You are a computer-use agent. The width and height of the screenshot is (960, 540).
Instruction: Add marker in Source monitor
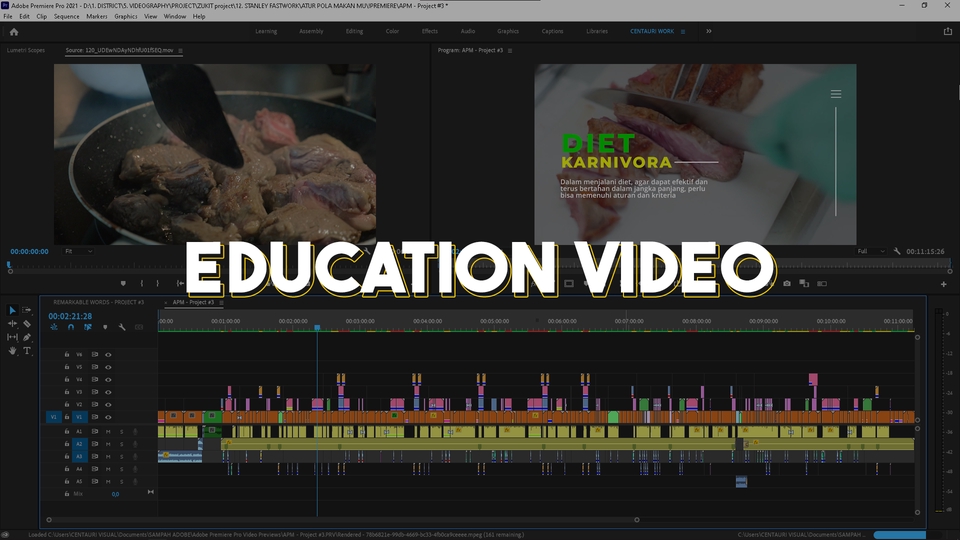tap(123, 283)
